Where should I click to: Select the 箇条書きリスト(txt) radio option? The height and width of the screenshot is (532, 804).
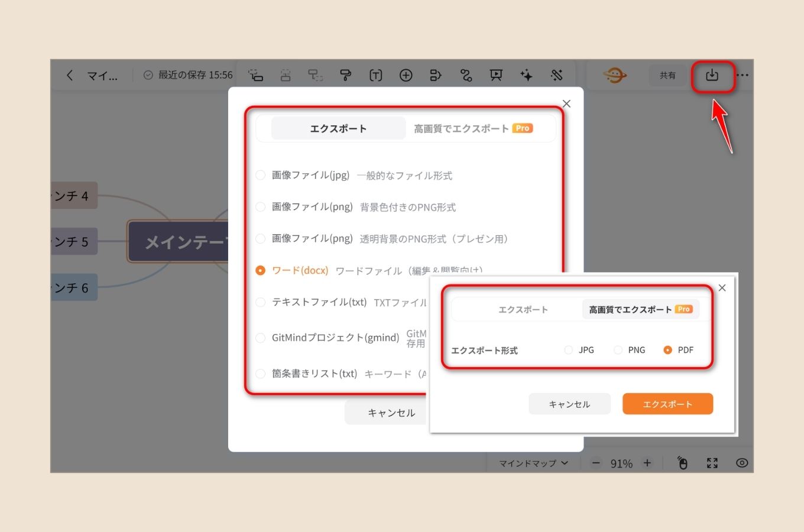tap(260, 374)
